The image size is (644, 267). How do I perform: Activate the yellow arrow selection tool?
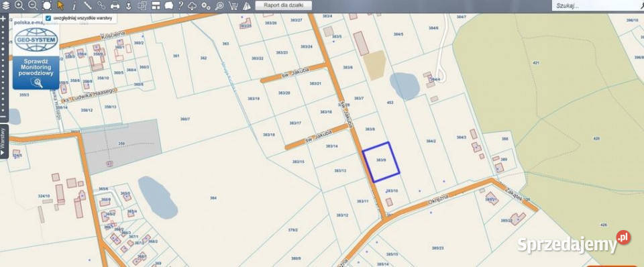click(x=60, y=5)
